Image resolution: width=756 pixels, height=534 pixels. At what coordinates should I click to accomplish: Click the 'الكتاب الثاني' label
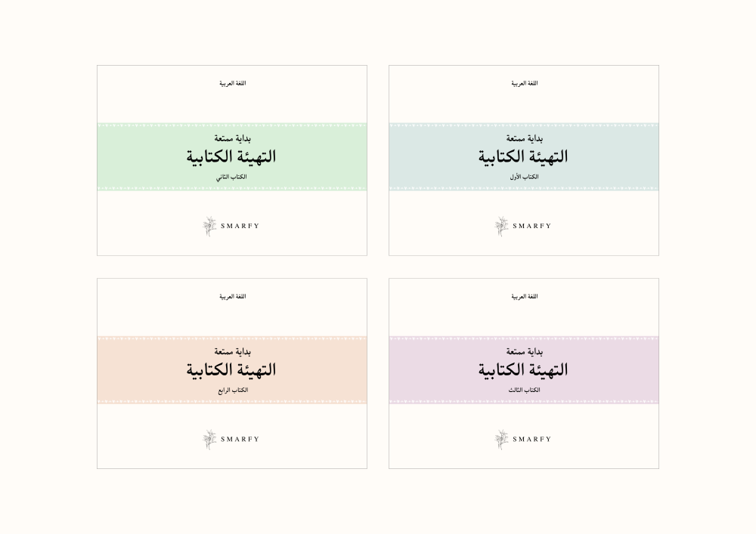(232, 177)
